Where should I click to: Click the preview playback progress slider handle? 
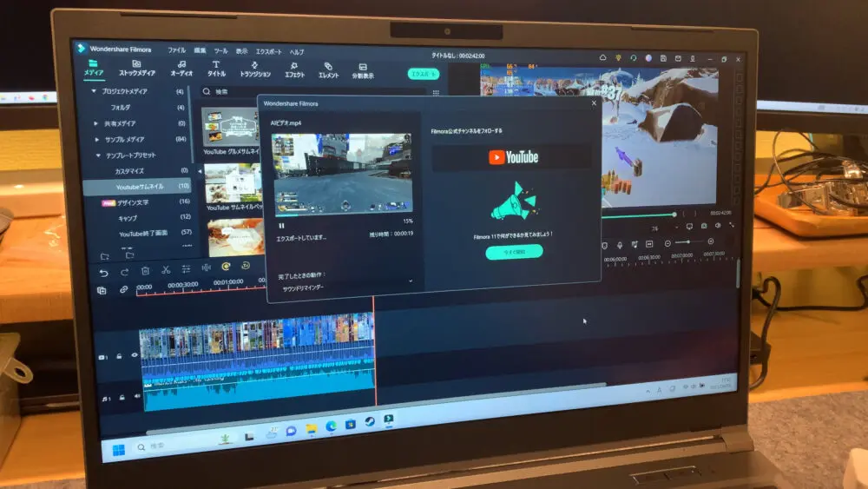coord(674,215)
